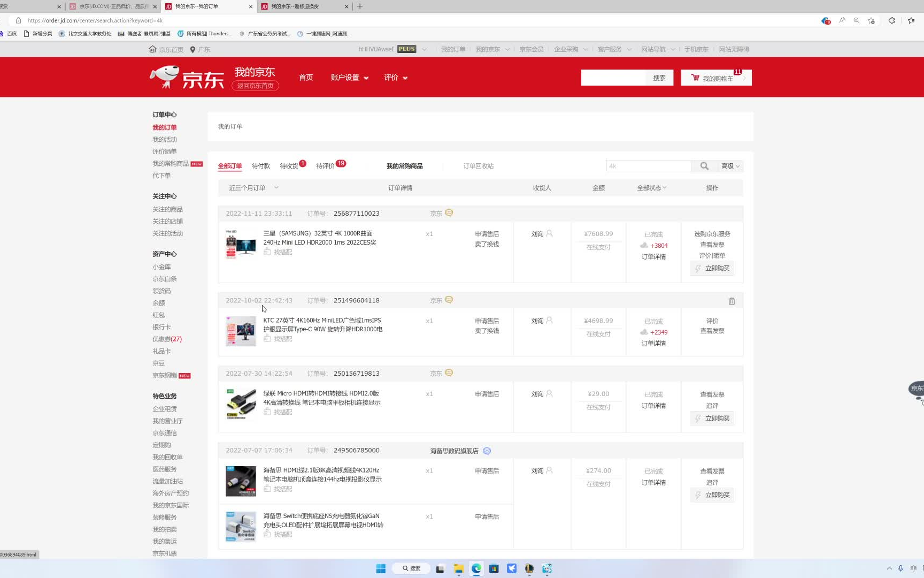Screen dimensions: 924x578
Task: Switch to the 全部订单 tab
Action: (x=230, y=166)
